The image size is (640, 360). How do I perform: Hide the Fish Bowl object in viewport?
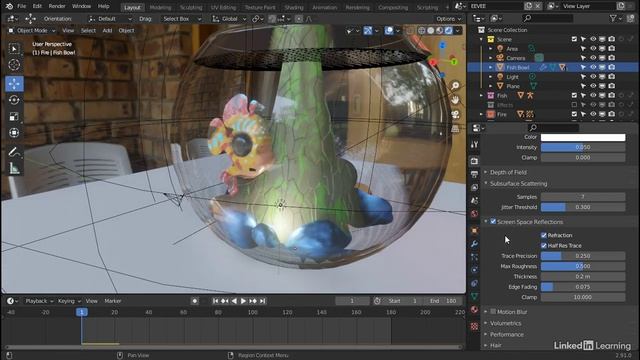pos(593,67)
